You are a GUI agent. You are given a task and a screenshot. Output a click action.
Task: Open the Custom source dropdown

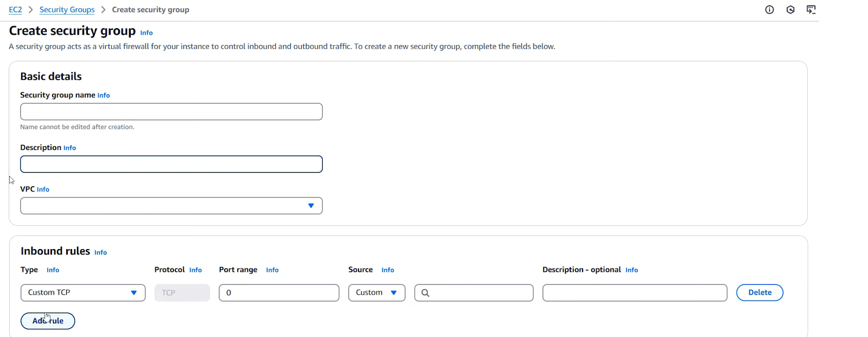coord(376,293)
